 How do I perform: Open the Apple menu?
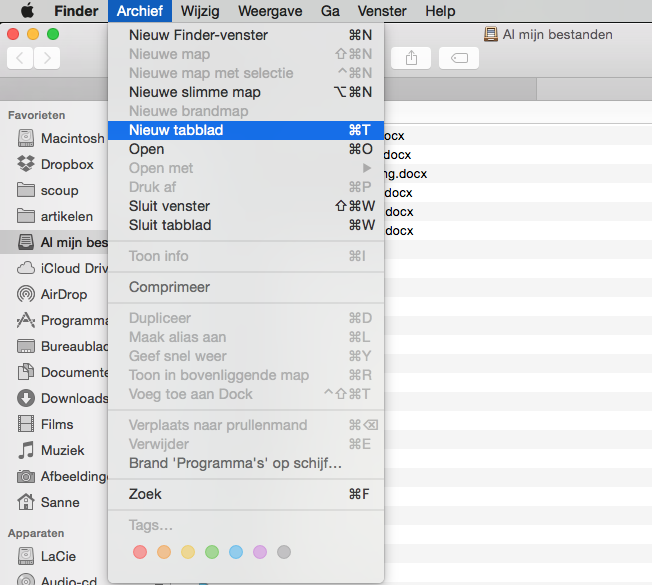tap(27, 11)
